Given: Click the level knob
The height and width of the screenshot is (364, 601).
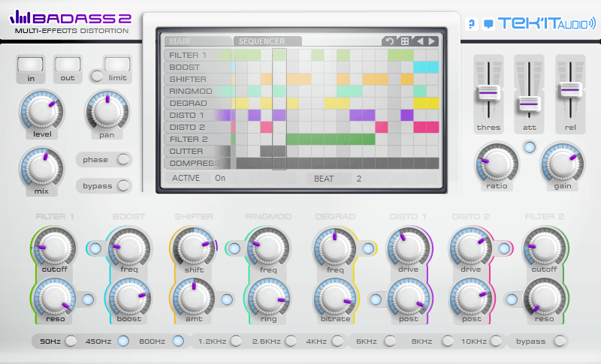Looking at the screenshot, I should pyautogui.click(x=42, y=112).
